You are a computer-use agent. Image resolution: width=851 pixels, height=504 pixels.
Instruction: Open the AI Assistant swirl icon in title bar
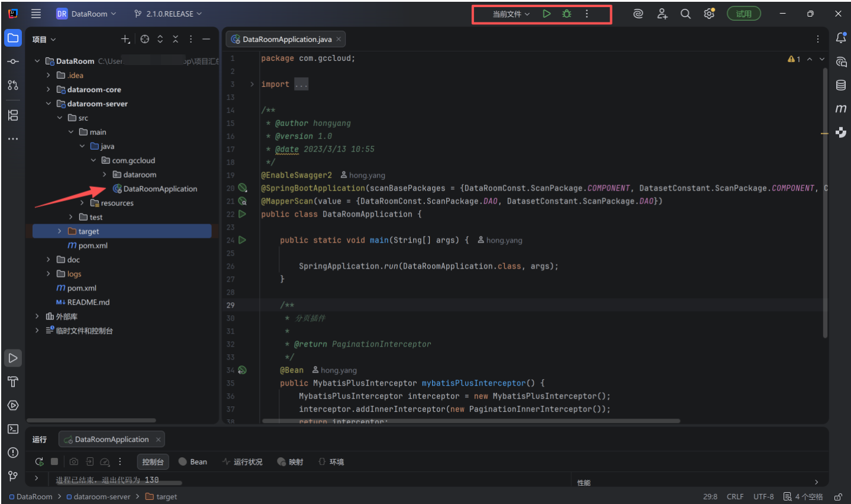tap(638, 14)
